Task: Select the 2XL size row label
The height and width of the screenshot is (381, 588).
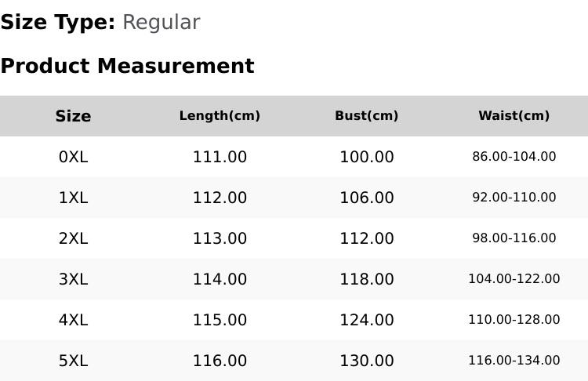Action: point(73,238)
